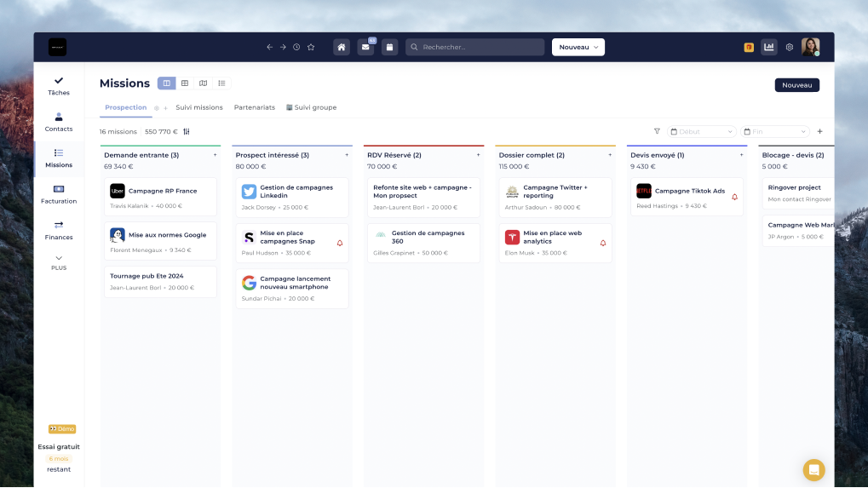Click the Missions page title
Viewport: 868px width, 488px height.
coord(124,83)
